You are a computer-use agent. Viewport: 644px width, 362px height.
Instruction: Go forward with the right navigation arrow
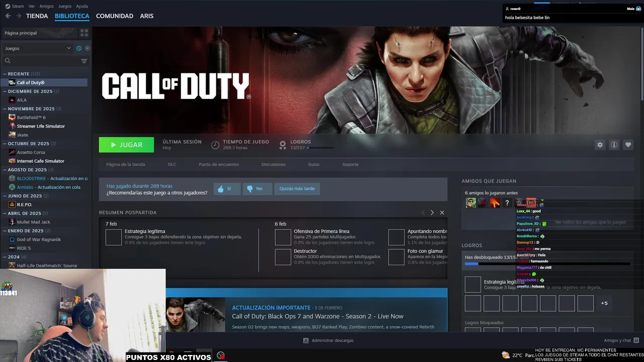(x=19, y=16)
